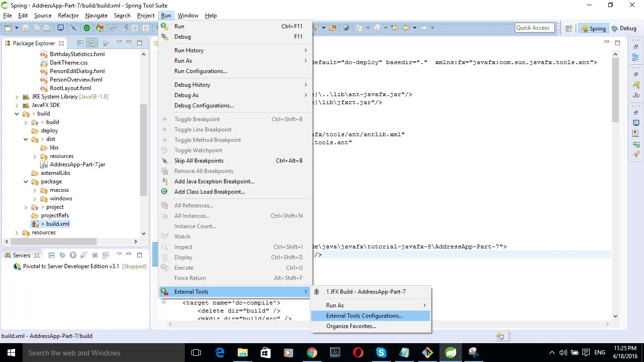Open the Window menu
This screenshot has width=644, height=362.
coord(188,16)
